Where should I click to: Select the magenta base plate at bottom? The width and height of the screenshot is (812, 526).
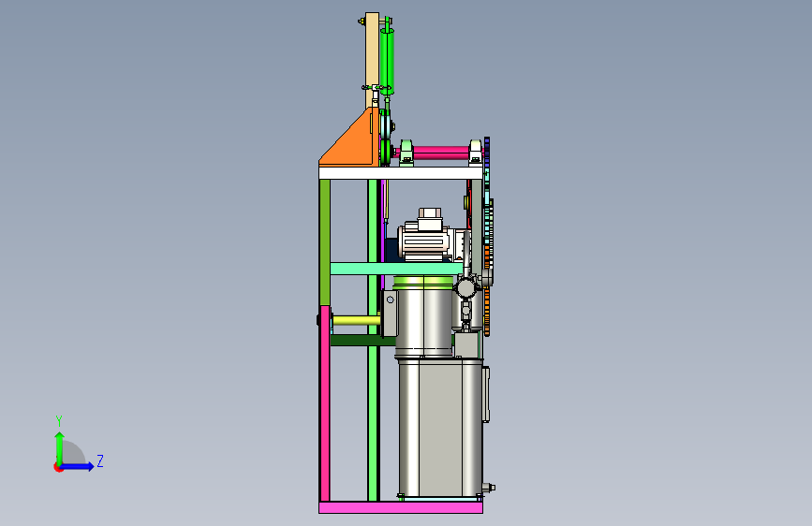(401, 507)
